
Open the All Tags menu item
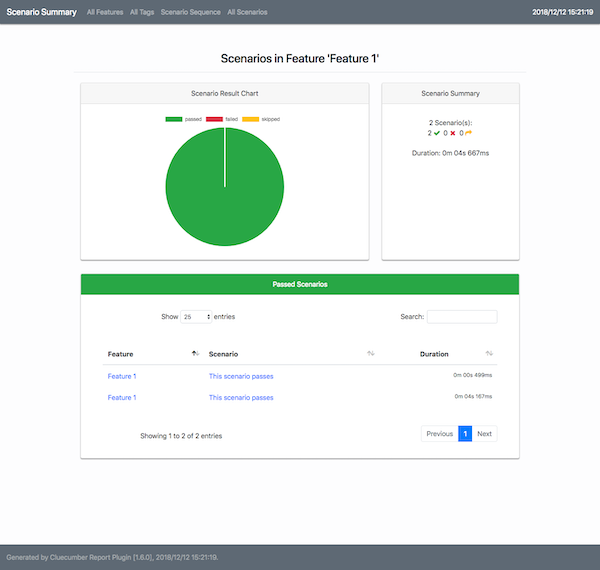pyautogui.click(x=142, y=12)
